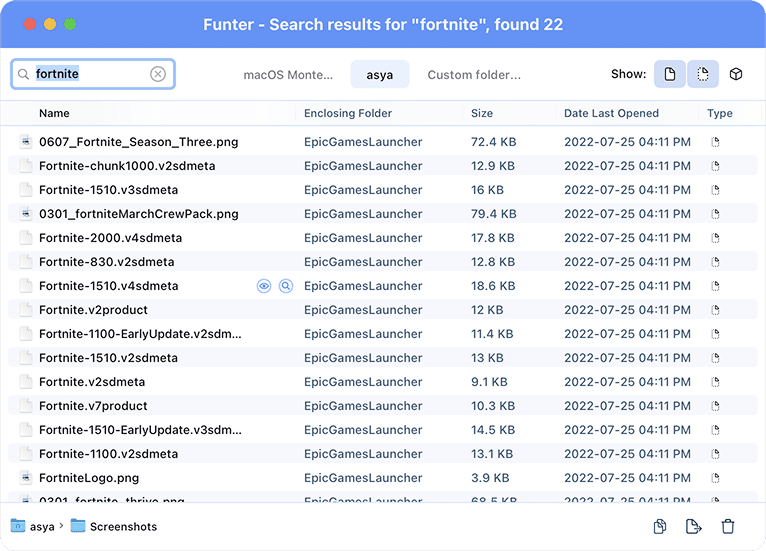Select 0607_Fortnite_Season_Three.png file name
The height and width of the screenshot is (551, 766).
(x=139, y=142)
